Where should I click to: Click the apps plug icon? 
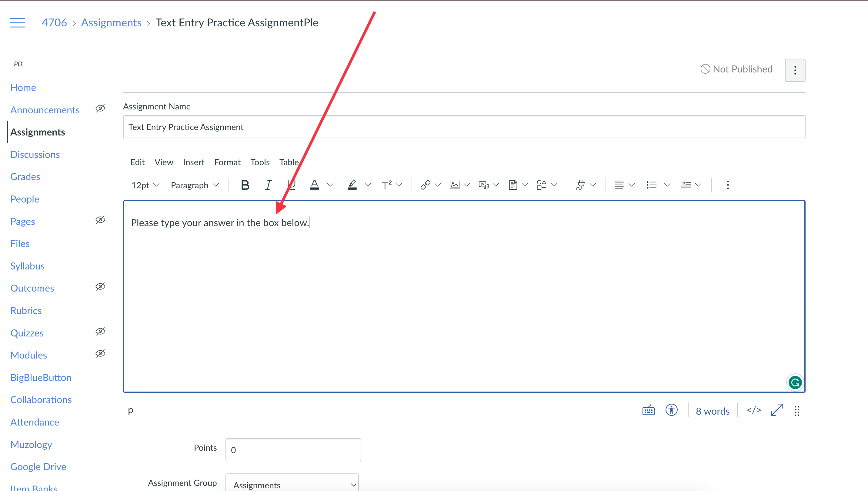tap(580, 185)
